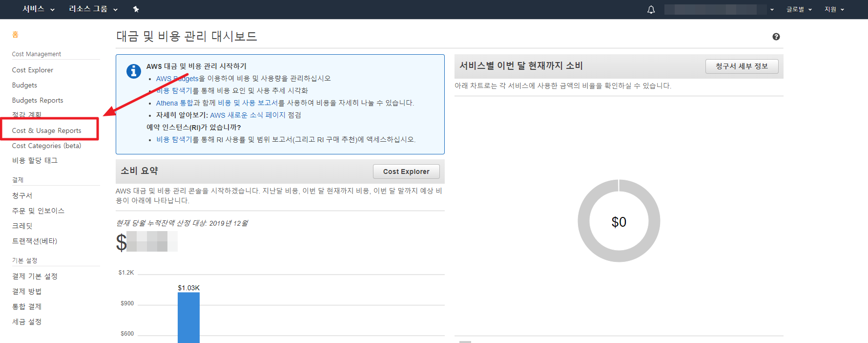Open Cost Categories (beta) page
Viewport: 868px width, 343px height.
47,146
